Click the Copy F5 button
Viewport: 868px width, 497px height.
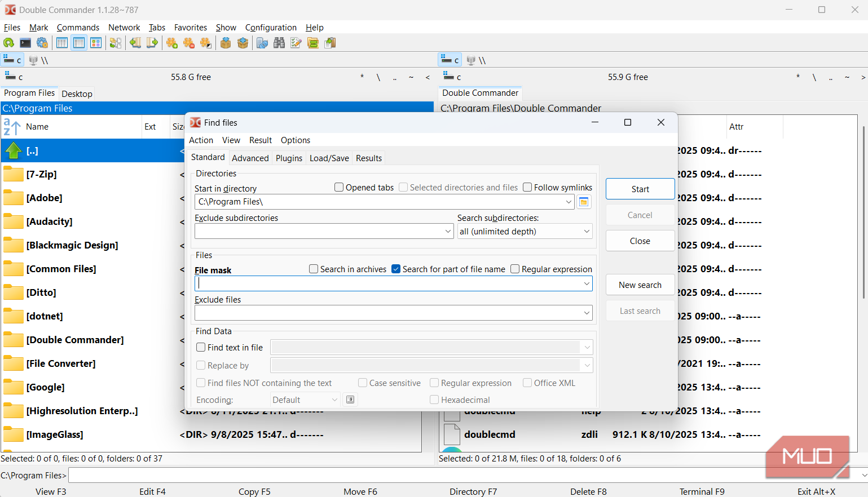coord(254,491)
